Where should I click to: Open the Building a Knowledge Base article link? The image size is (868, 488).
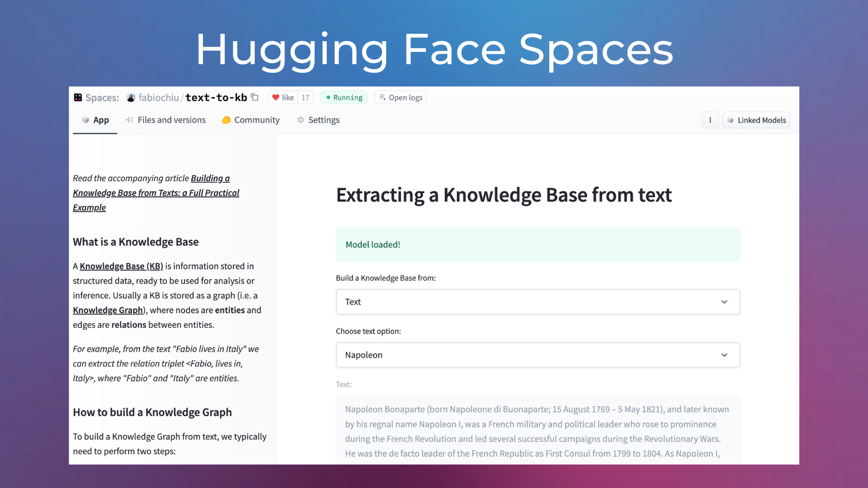[x=156, y=193]
